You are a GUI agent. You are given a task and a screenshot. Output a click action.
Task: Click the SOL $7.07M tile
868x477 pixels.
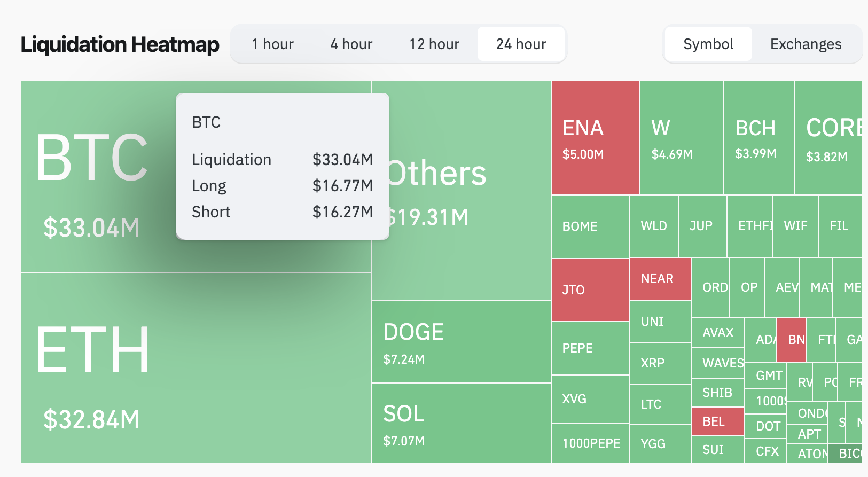click(x=461, y=423)
